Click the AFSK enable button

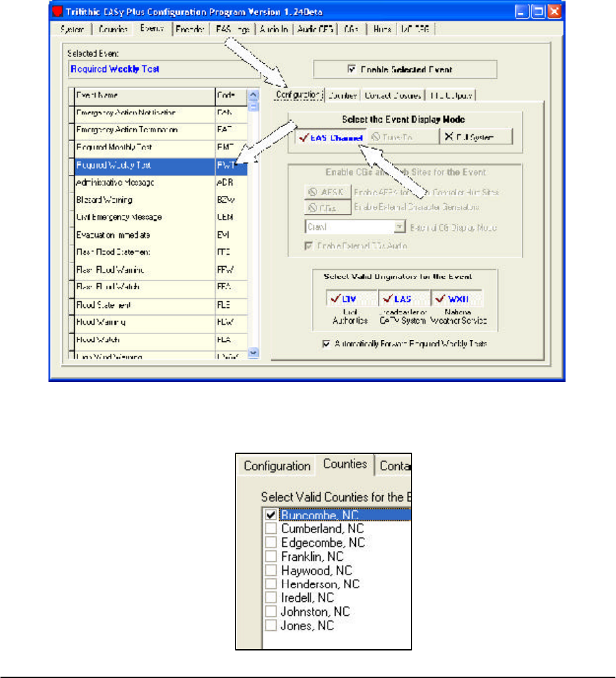click(x=328, y=192)
